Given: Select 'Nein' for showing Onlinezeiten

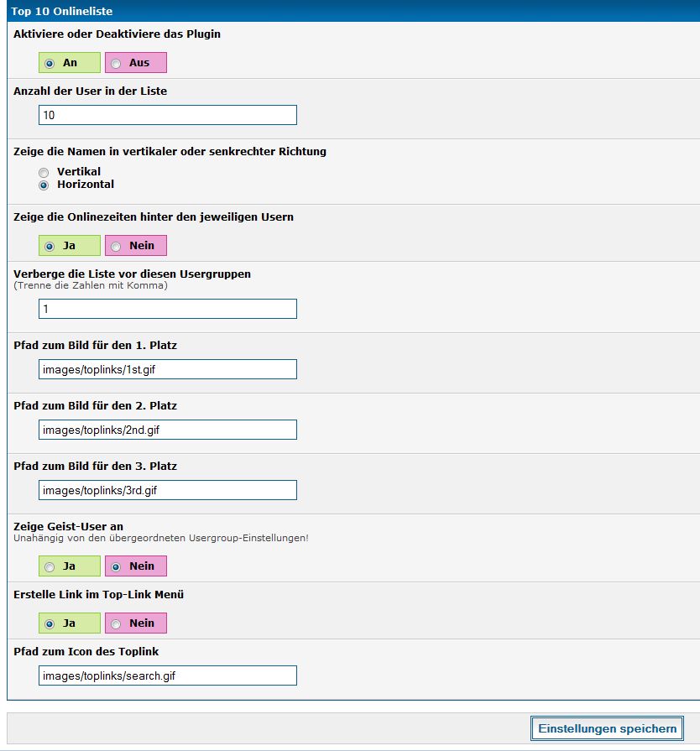Looking at the screenshot, I should pos(116,246).
